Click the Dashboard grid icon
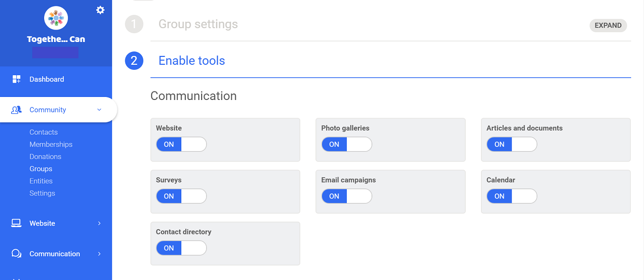Screen dimensions: 644x280 [16, 79]
